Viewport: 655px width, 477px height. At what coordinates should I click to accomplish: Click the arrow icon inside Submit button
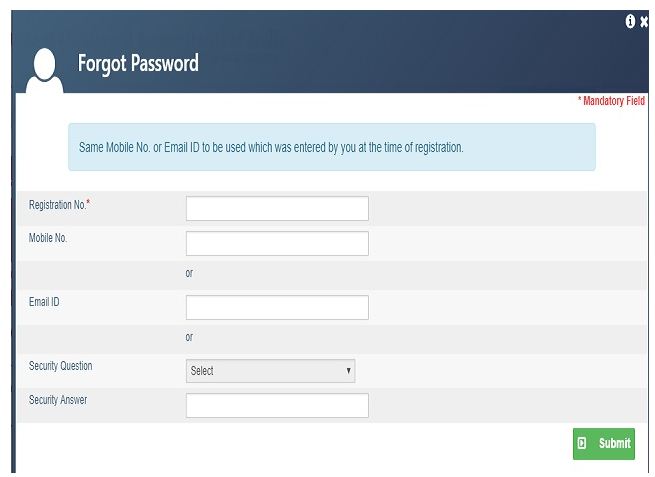582,443
